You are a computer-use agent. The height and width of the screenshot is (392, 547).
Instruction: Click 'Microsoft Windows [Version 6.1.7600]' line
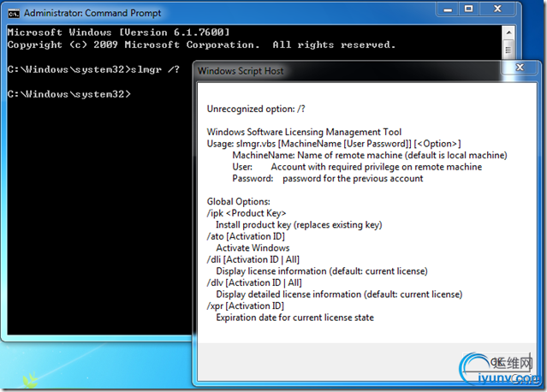pyautogui.click(x=119, y=33)
